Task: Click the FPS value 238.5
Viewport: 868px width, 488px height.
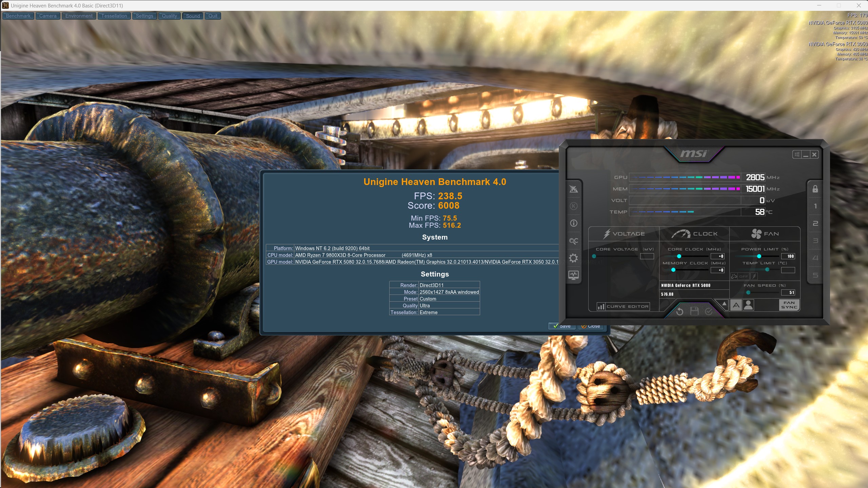Action: click(450, 196)
